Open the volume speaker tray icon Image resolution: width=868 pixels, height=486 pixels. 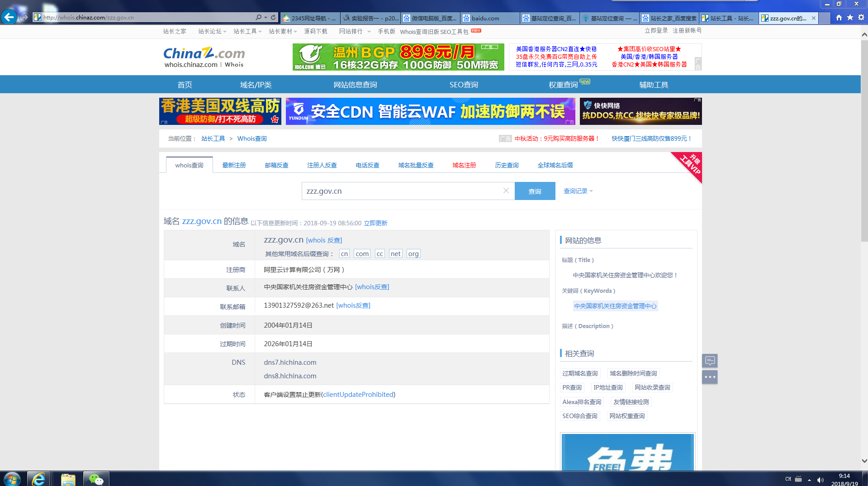(821, 480)
